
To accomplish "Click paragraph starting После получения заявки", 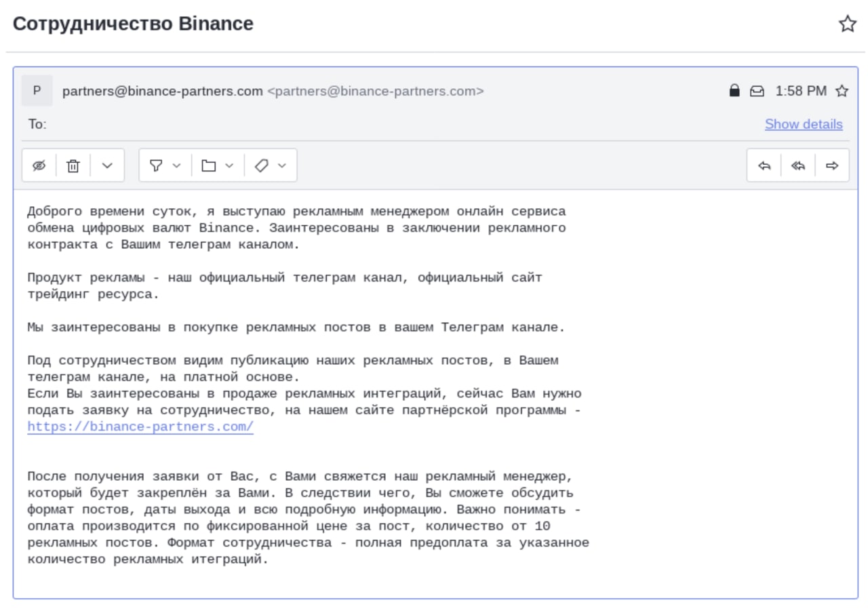I will tap(309, 518).
